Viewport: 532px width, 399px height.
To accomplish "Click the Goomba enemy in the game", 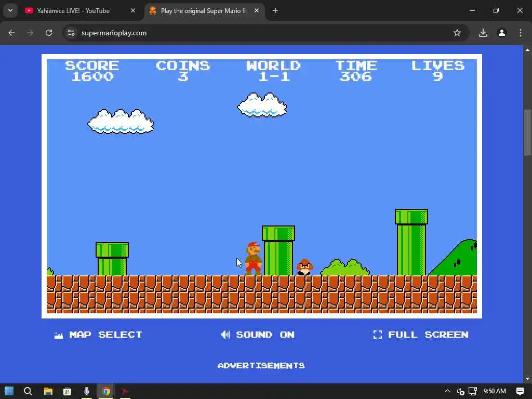I will [304, 267].
